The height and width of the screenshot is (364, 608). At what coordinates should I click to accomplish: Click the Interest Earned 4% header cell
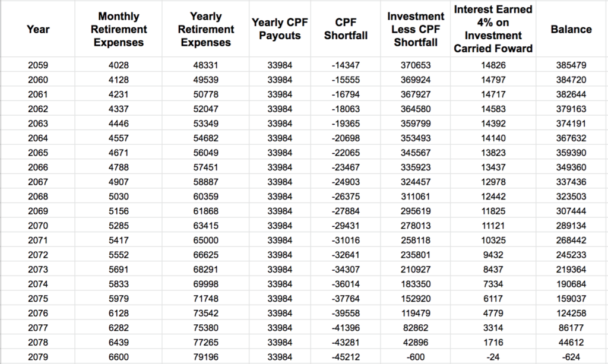pyautogui.click(x=493, y=29)
